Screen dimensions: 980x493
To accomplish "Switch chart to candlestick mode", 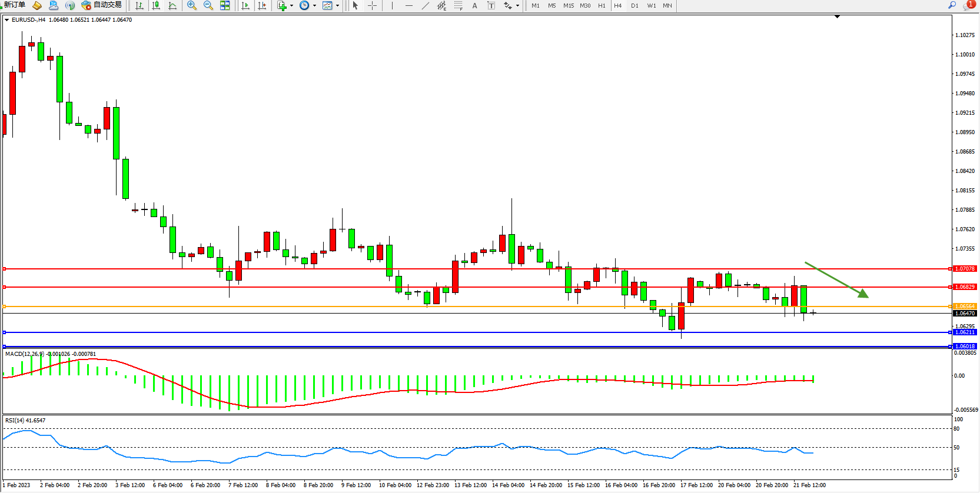I will pos(156,5).
